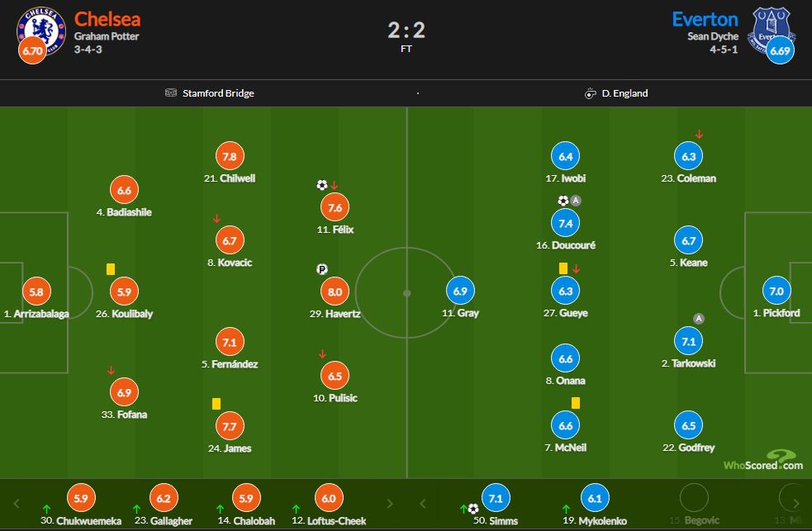Image resolution: width=812 pixels, height=531 pixels.
Task: Select Havertz's 8.0 rating circle
Action: [x=335, y=292]
